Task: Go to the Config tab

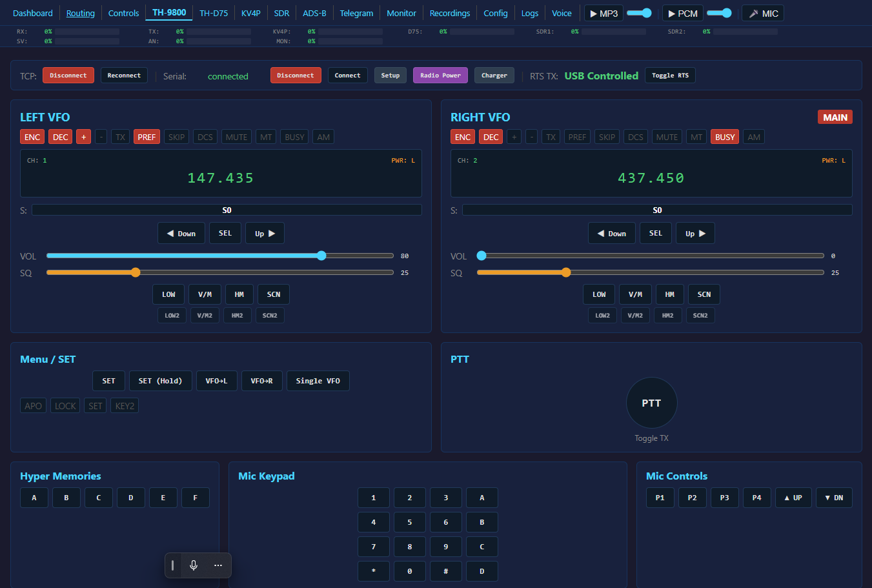Action: pyautogui.click(x=496, y=13)
